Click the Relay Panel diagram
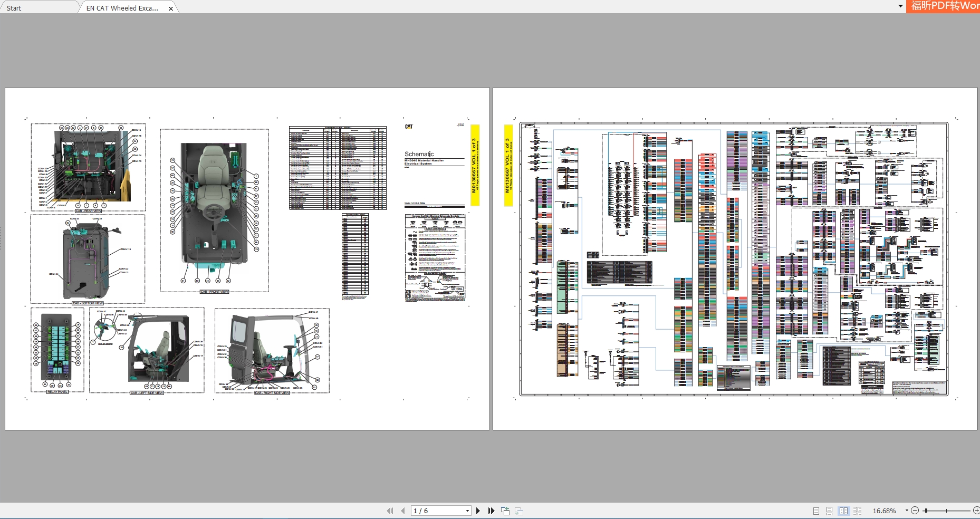The width and height of the screenshot is (980, 519). (57, 351)
